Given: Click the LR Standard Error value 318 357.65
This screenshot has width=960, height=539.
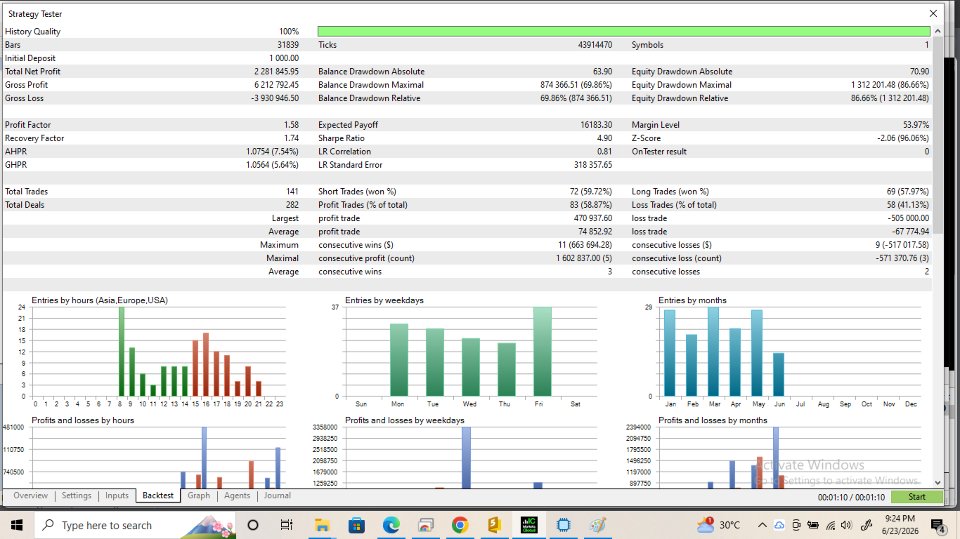Looking at the screenshot, I should pos(593,165).
